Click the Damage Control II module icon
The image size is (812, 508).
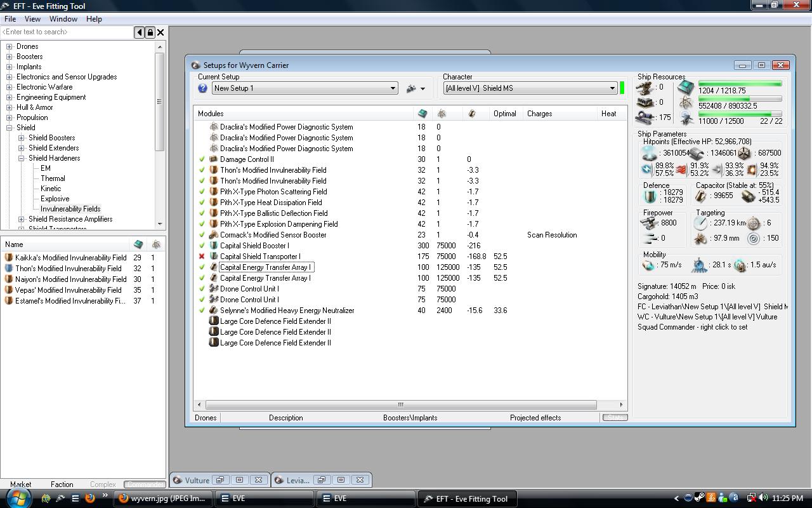click(x=214, y=159)
